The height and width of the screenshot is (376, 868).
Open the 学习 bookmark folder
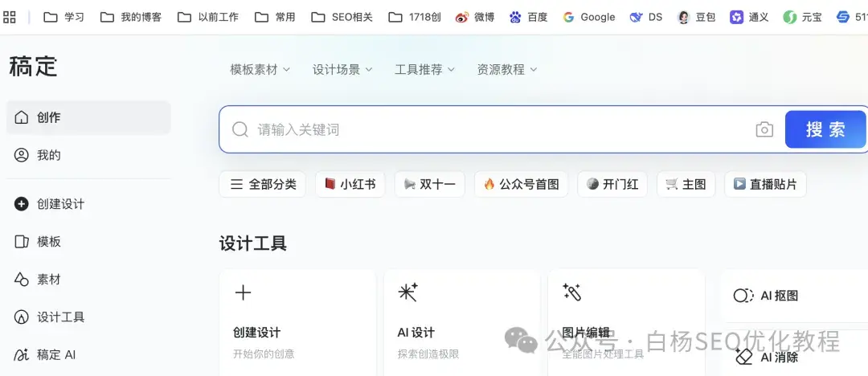pyautogui.click(x=63, y=17)
